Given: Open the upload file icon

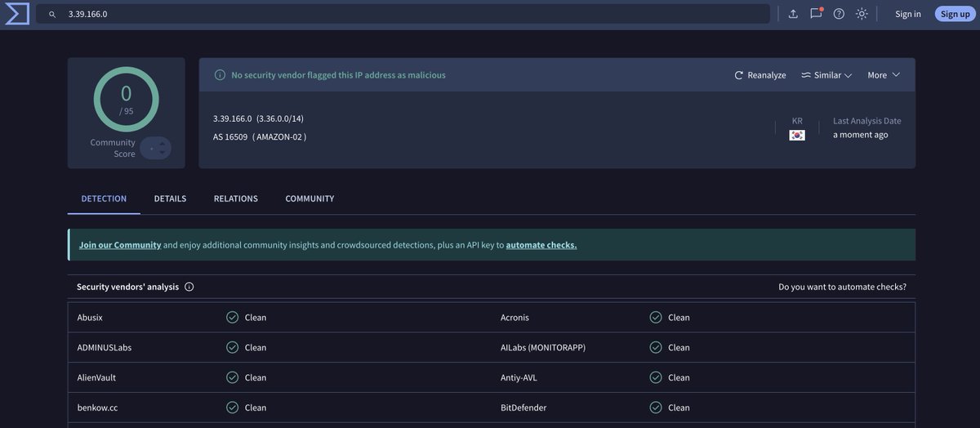Looking at the screenshot, I should 793,14.
